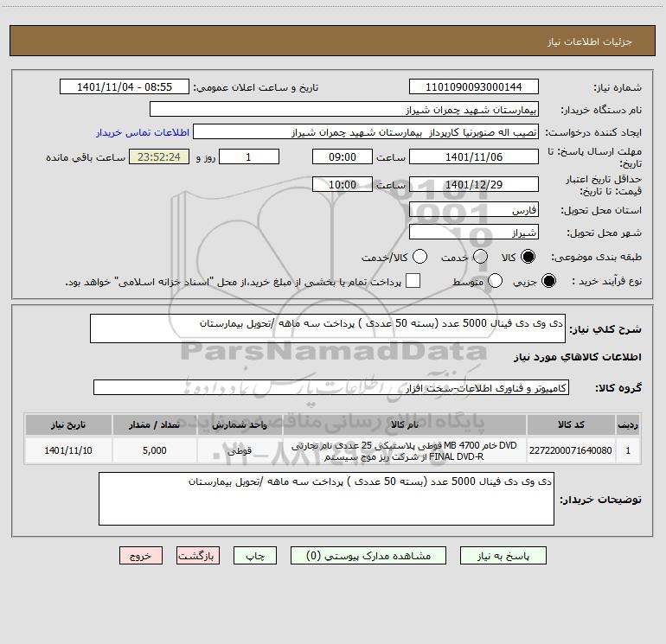This screenshot has height=644, width=666.
Task: Click the buyer name field بیمارستان شهید چمران شیراز
Action: click(x=344, y=110)
